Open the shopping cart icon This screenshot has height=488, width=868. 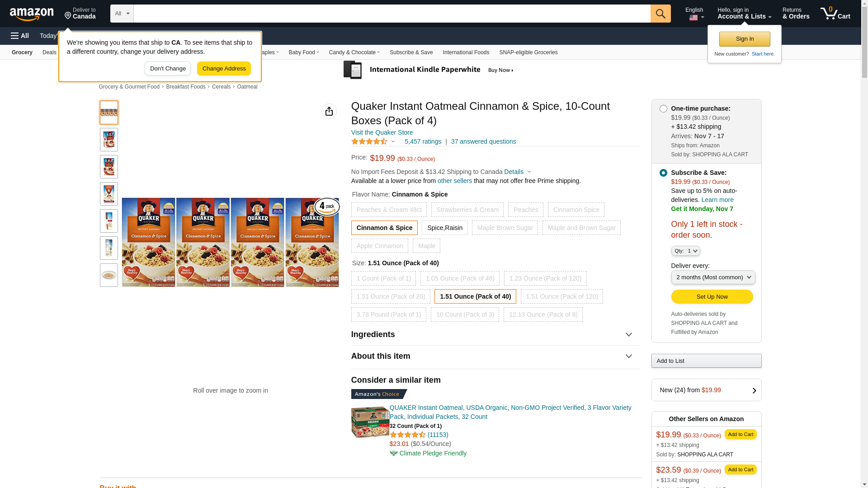click(835, 13)
